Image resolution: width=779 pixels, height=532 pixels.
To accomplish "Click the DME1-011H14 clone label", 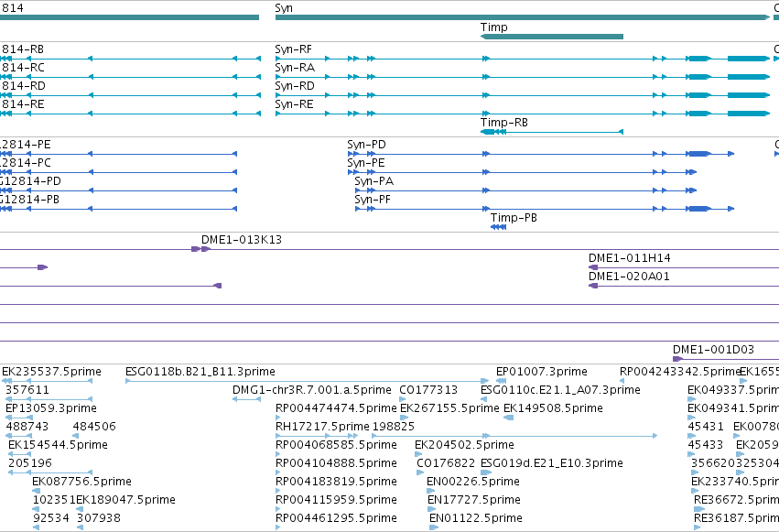I will point(630,258).
